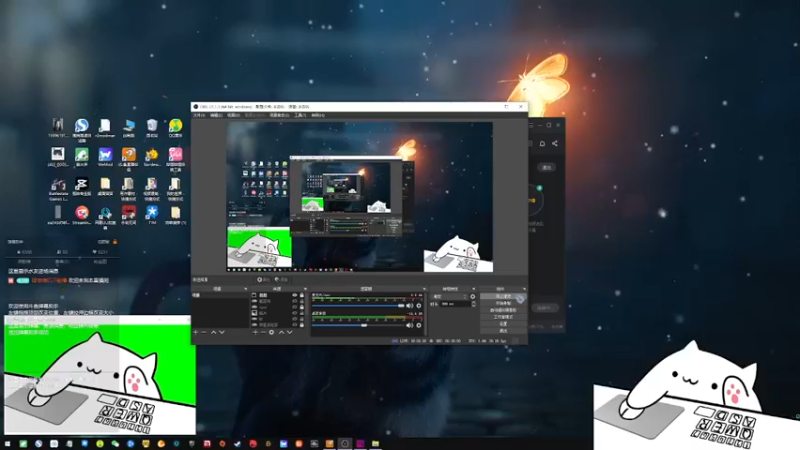
Task: Click 设置 settings button in Controls
Action: (x=503, y=324)
